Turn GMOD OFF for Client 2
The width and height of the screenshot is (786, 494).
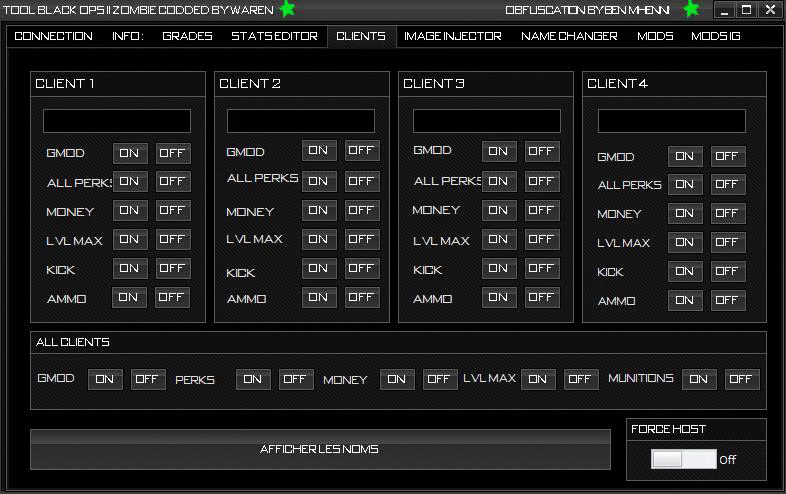point(362,150)
